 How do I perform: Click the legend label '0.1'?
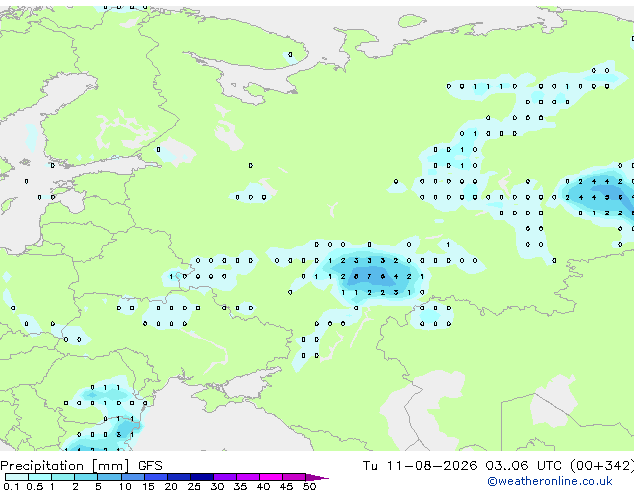coord(11,486)
